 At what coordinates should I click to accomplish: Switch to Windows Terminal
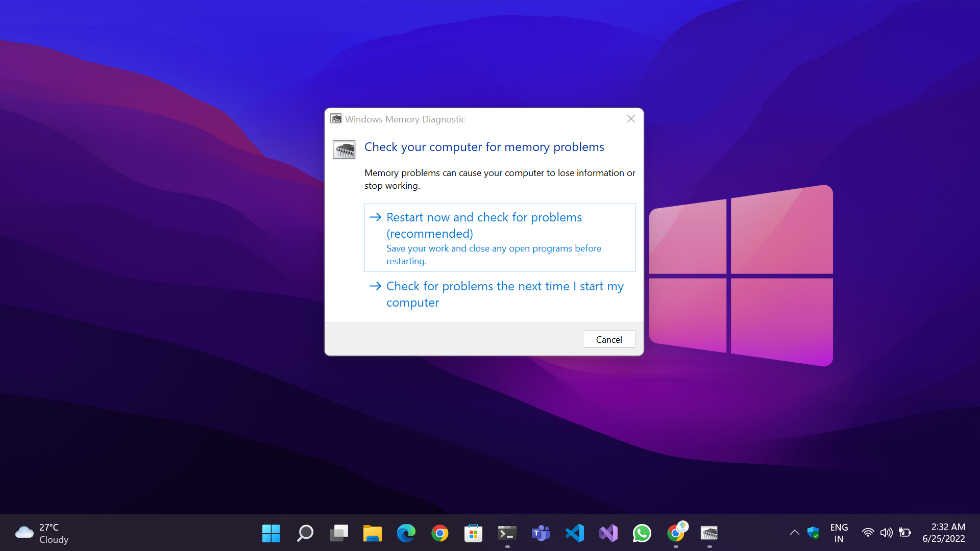[x=507, y=534]
